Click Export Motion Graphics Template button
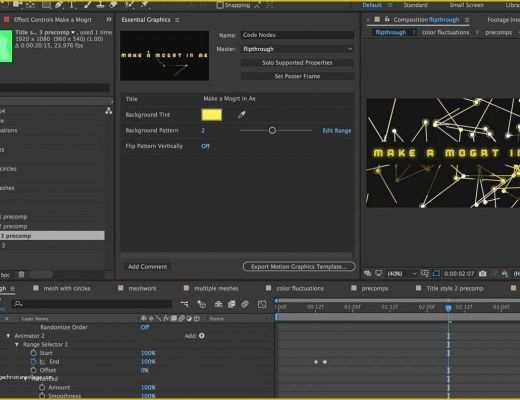This screenshot has width=520, height=400. 299,267
